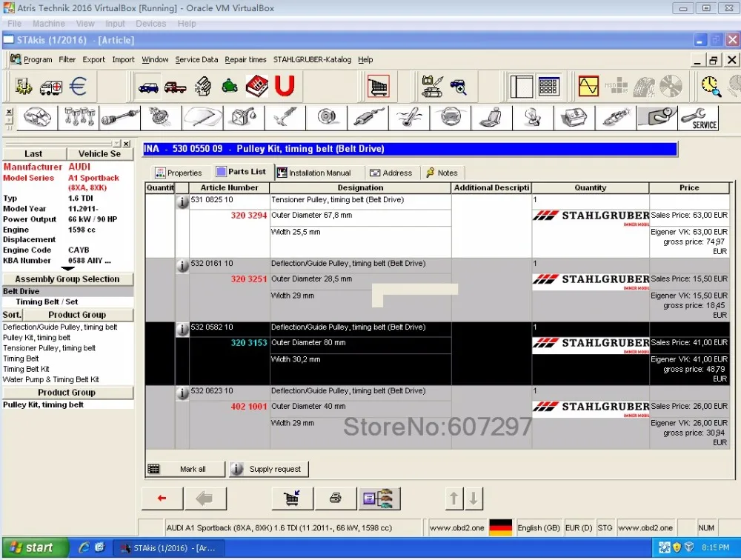Switch to the Installation Manual tab
This screenshot has height=560, width=741.
(x=313, y=173)
